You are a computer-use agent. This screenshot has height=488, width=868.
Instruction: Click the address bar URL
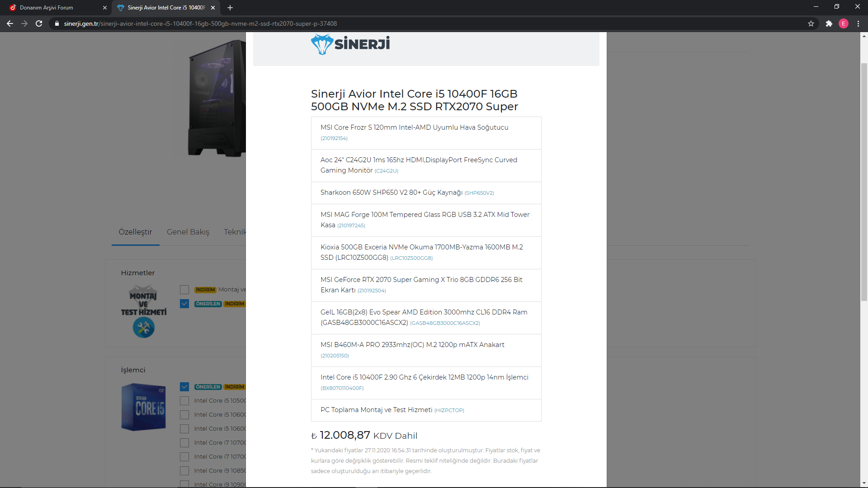(x=200, y=23)
